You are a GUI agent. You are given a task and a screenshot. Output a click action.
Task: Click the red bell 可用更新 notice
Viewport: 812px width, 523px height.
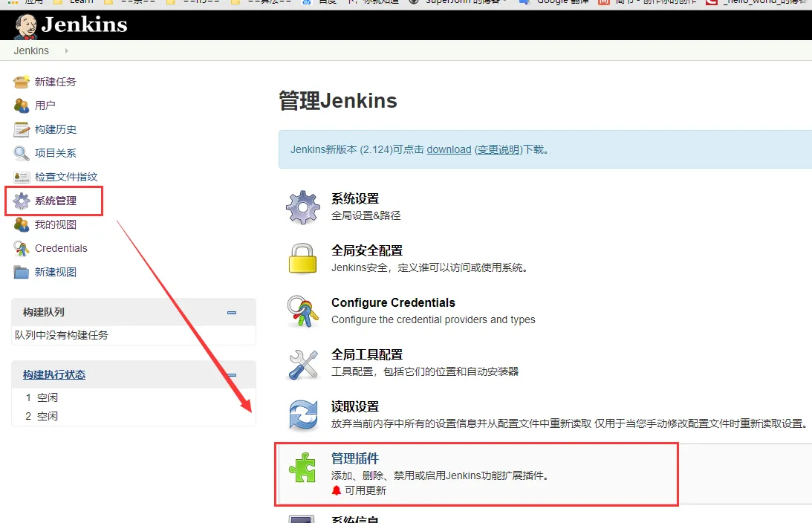[359, 490]
